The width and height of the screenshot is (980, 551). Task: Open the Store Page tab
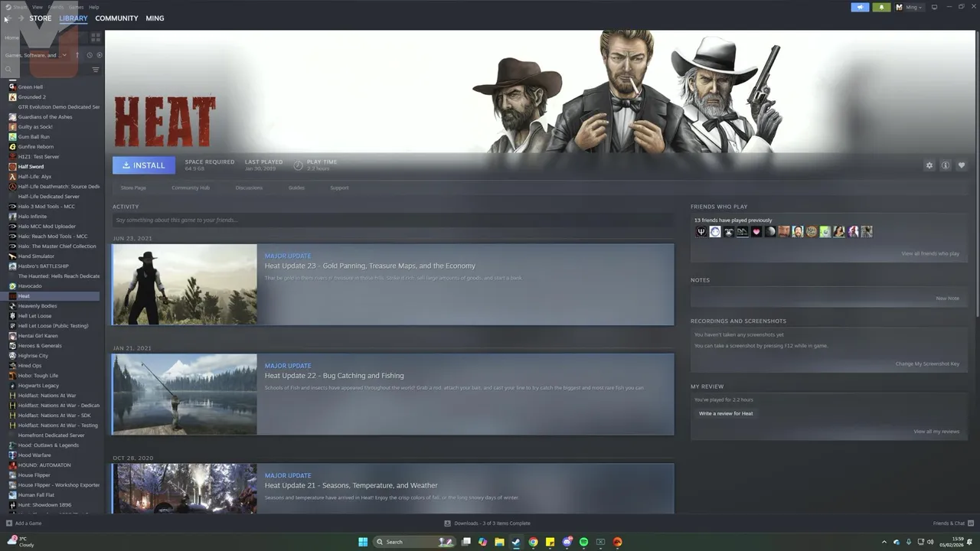133,187
